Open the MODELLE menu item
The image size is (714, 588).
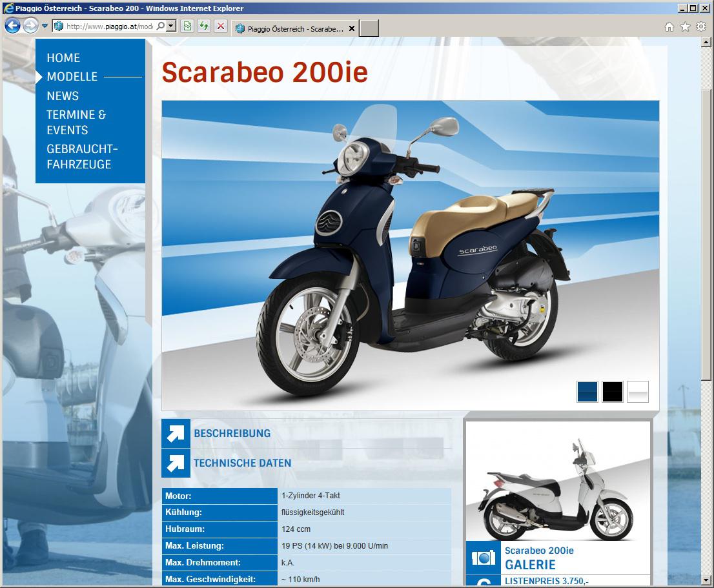pyautogui.click(x=72, y=76)
